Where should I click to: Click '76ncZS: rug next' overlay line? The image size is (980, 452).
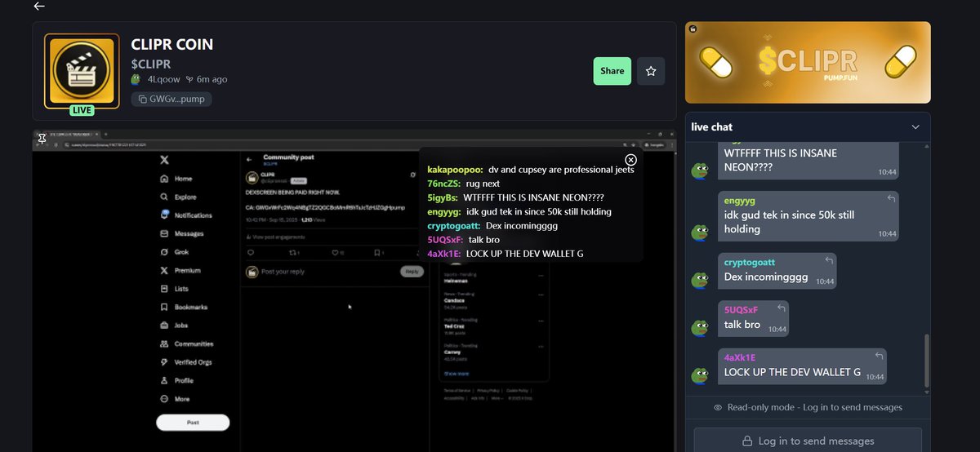pos(463,184)
